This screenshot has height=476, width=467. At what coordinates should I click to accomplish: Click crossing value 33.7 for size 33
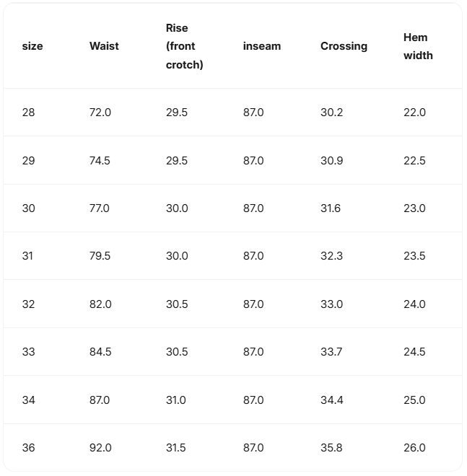click(x=332, y=352)
